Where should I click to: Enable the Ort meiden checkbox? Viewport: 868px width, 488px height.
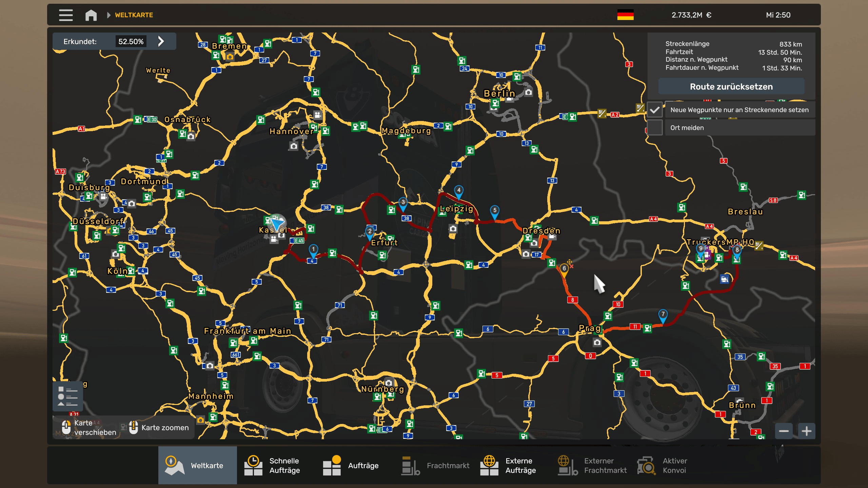[x=655, y=128]
